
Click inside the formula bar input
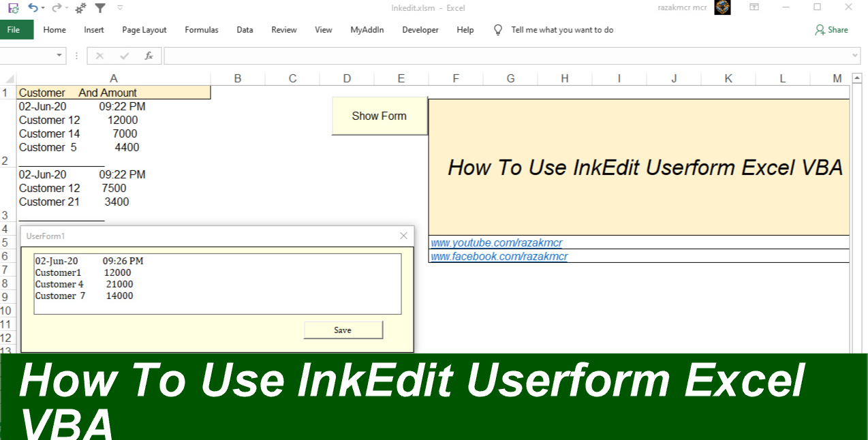pyautogui.click(x=507, y=56)
